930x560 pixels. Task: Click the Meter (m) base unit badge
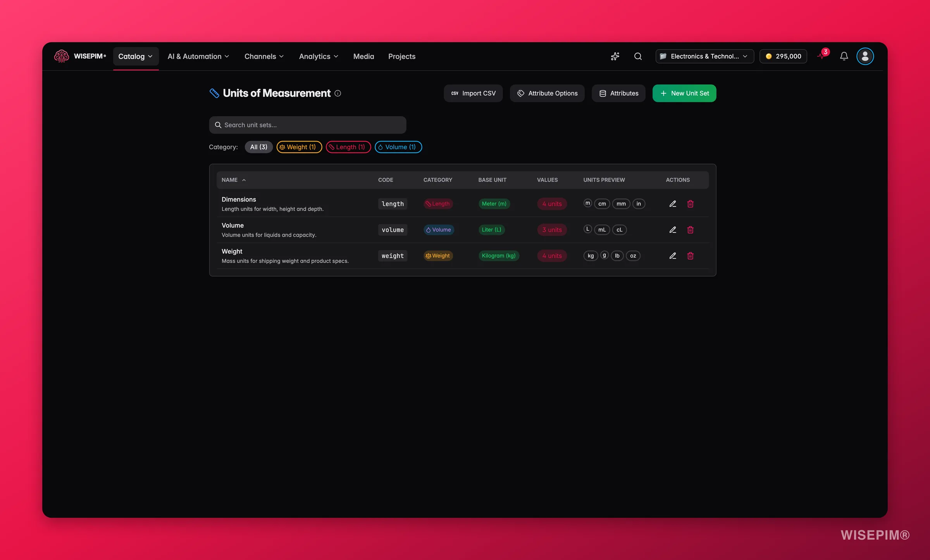coord(494,204)
